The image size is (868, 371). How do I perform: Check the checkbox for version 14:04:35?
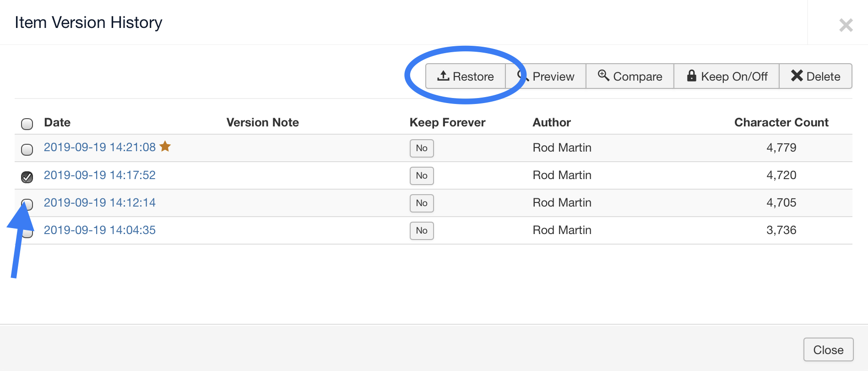(x=27, y=232)
